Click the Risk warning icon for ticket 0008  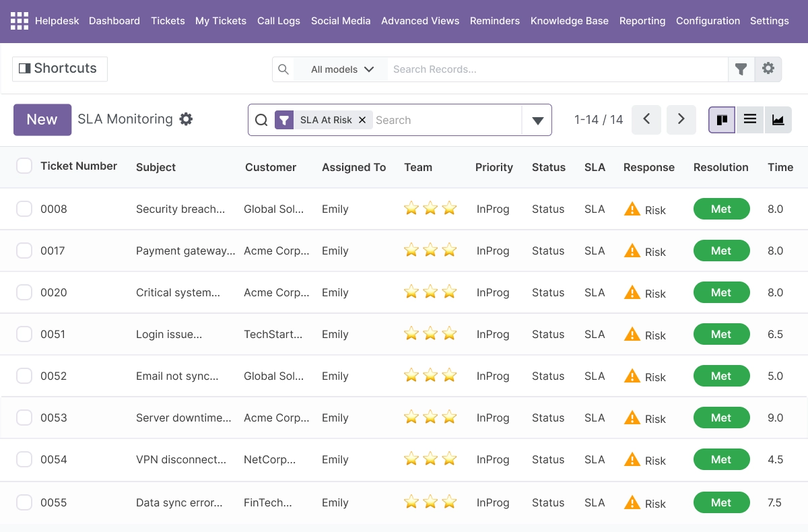pyautogui.click(x=632, y=209)
